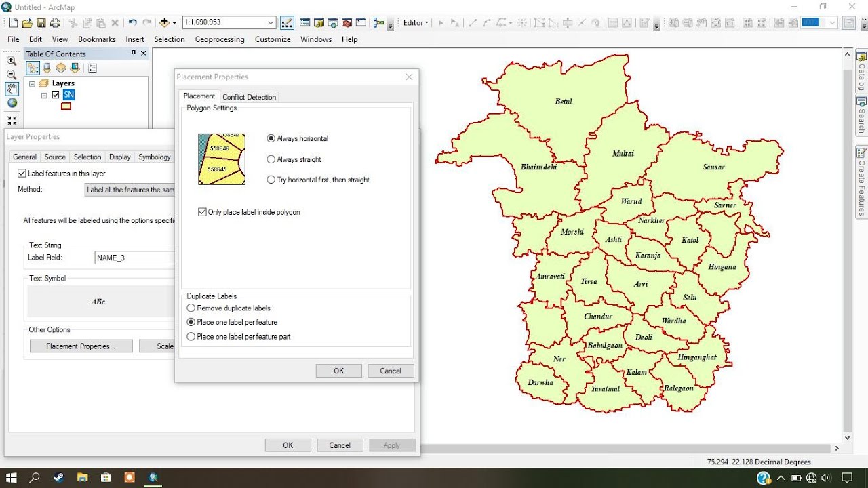Open Table Of Contents Options icon
Image resolution: width=868 pixels, height=488 pixels.
coord(92,68)
